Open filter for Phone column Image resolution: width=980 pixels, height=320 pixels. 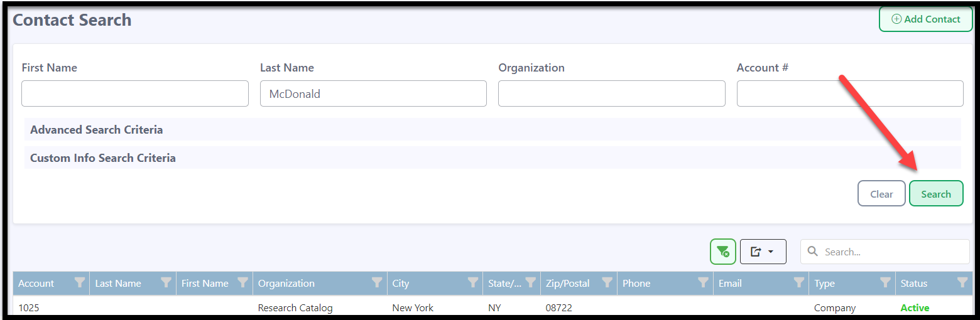pos(704,283)
